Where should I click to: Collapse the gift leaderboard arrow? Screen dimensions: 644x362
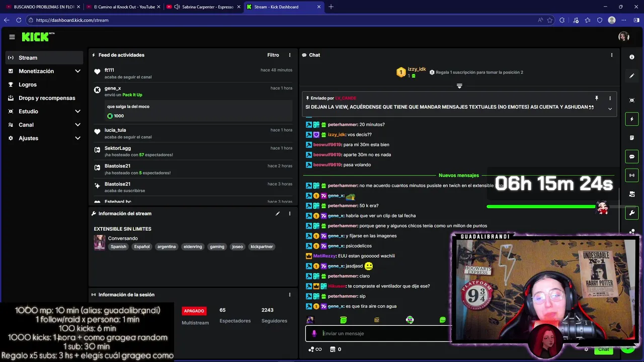(459, 86)
